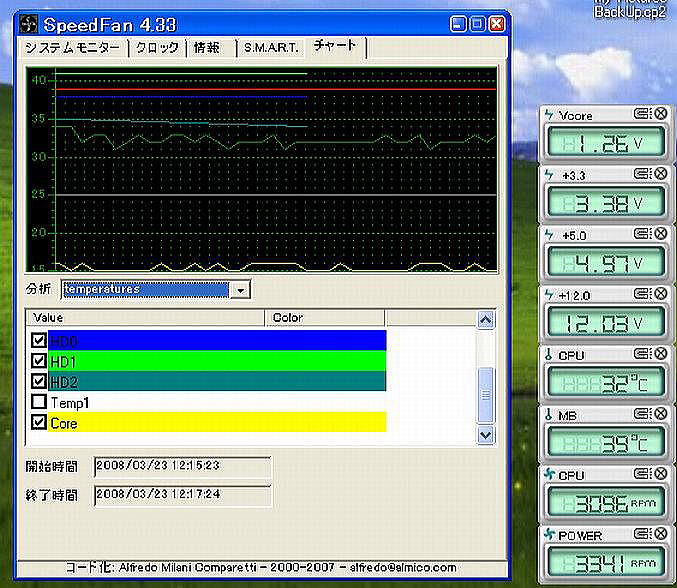The image size is (677, 588).
Task: Click the Color column header
Action: (325, 318)
